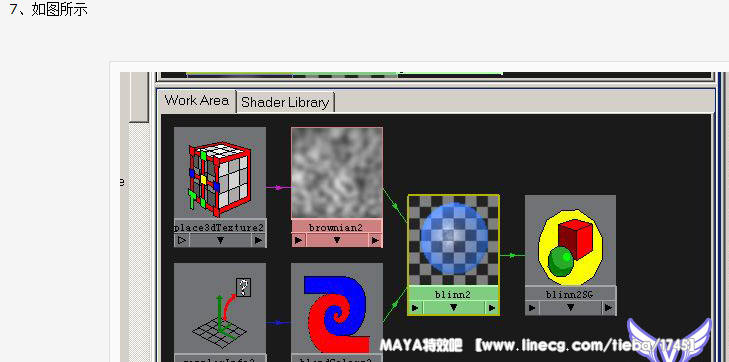Click the blinn2SG name label
This screenshot has height=362, width=729.
570,295
